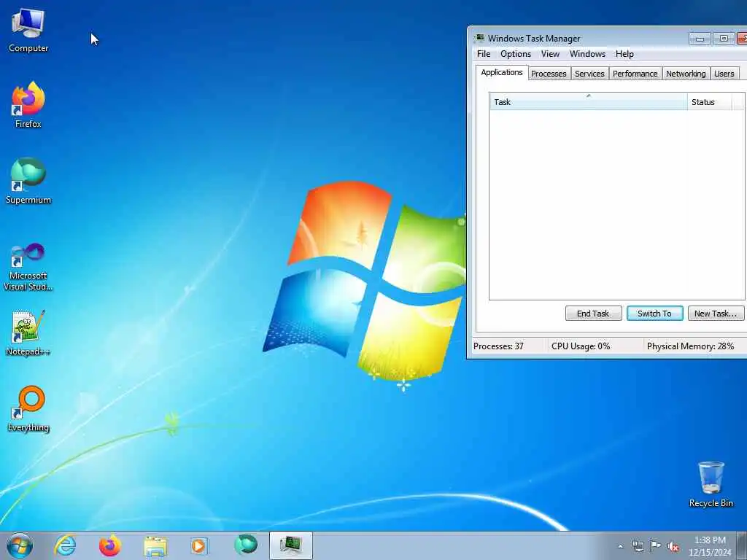
Task: Open the File menu in Task Manager
Action: [484, 54]
